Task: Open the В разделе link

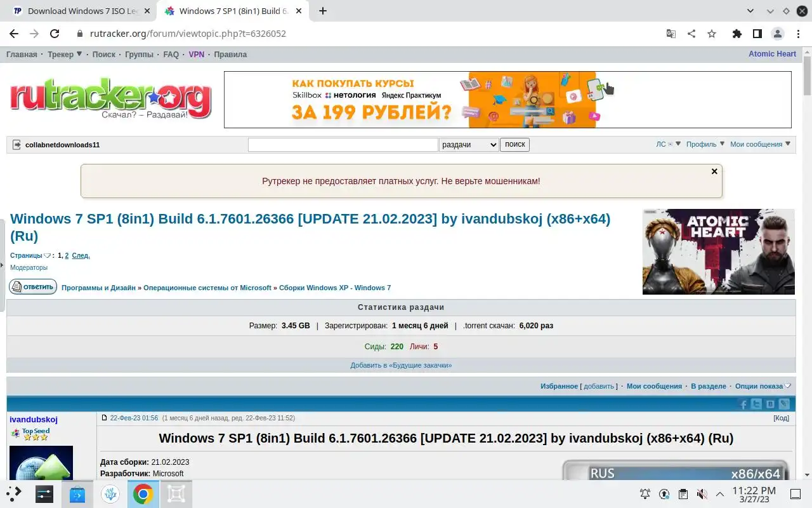Action: (x=709, y=386)
